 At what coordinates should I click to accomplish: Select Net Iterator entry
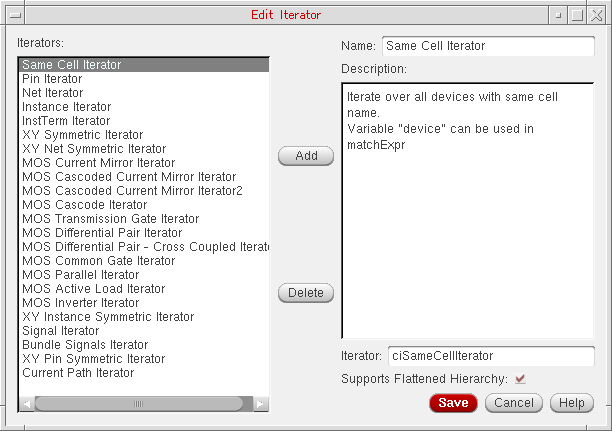point(144,93)
